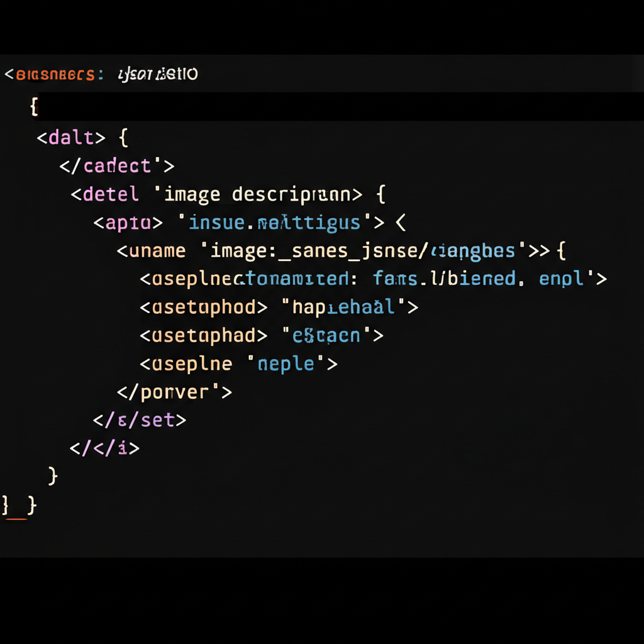Click the </ponver'> closing tag
The height and width of the screenshot is (644, 644).
click(174, 392)
